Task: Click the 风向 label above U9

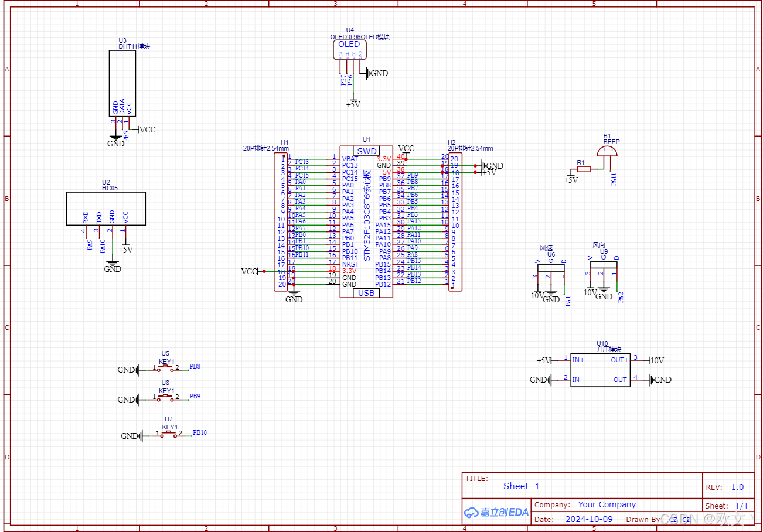Action: pyautogui.click(x=599, y=245)
